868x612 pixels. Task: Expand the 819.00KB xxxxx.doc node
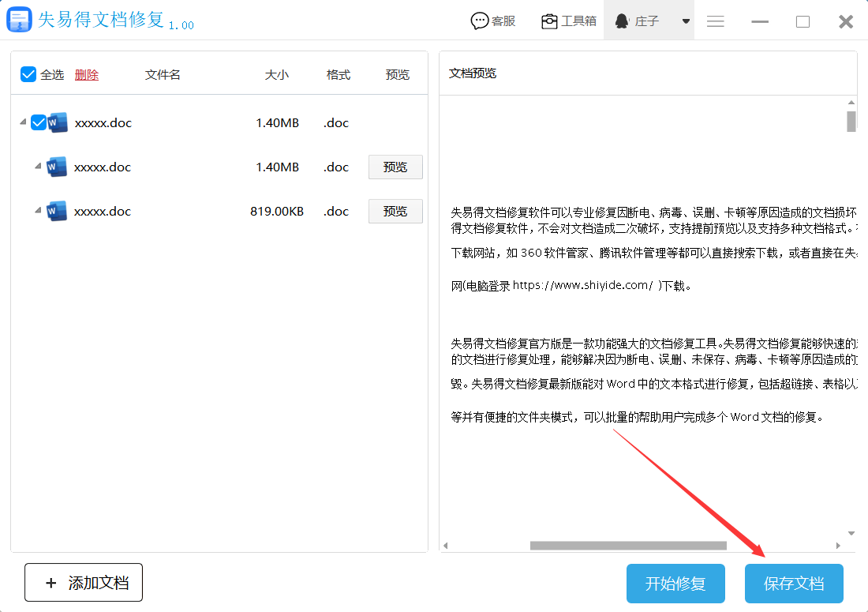38,211
